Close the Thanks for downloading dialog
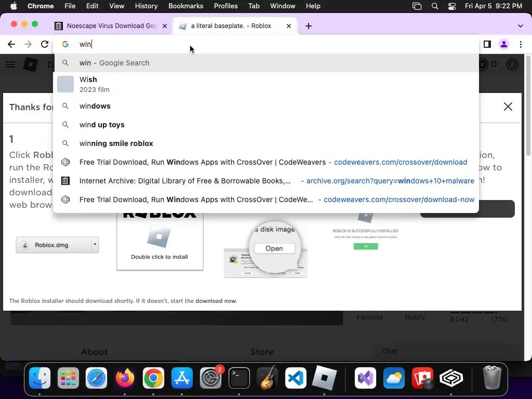The width and height of the screenshot is (532, 399). click(508, 107)
